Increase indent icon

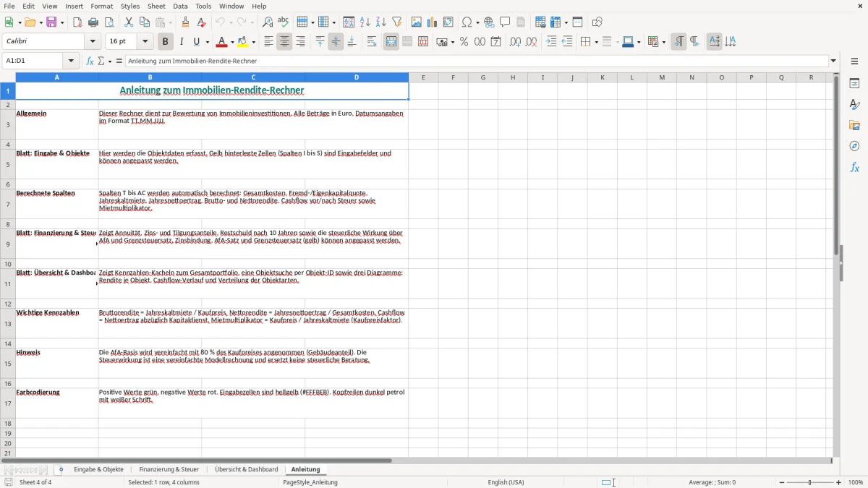(551, 42)
